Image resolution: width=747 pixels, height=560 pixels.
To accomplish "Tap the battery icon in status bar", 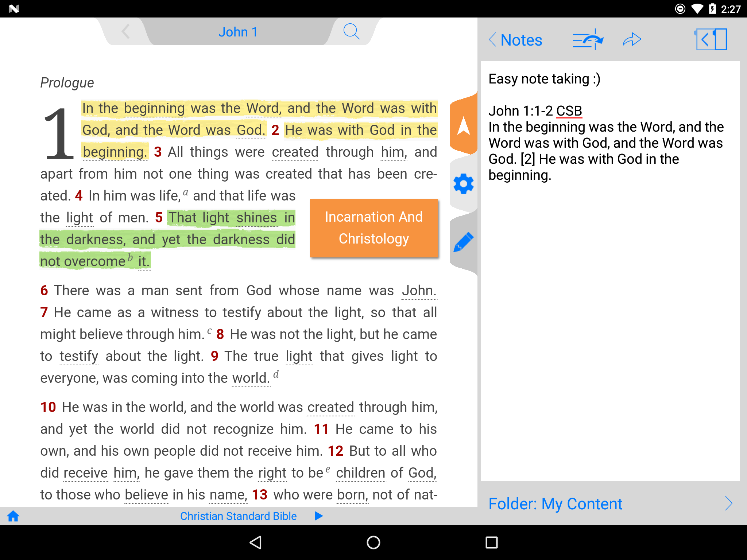I will tap(712, 9).
